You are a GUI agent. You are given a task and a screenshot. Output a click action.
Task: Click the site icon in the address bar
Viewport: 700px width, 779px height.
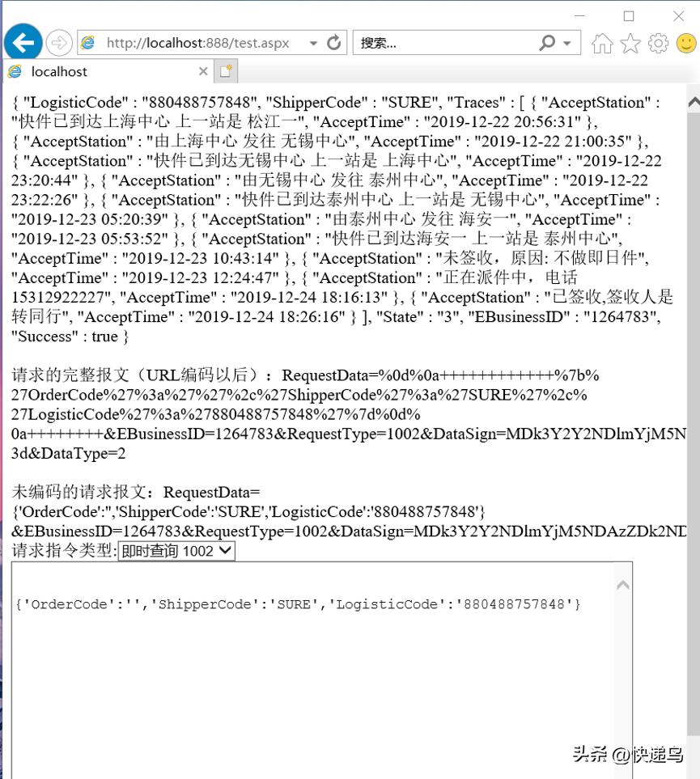coord(87,42)
